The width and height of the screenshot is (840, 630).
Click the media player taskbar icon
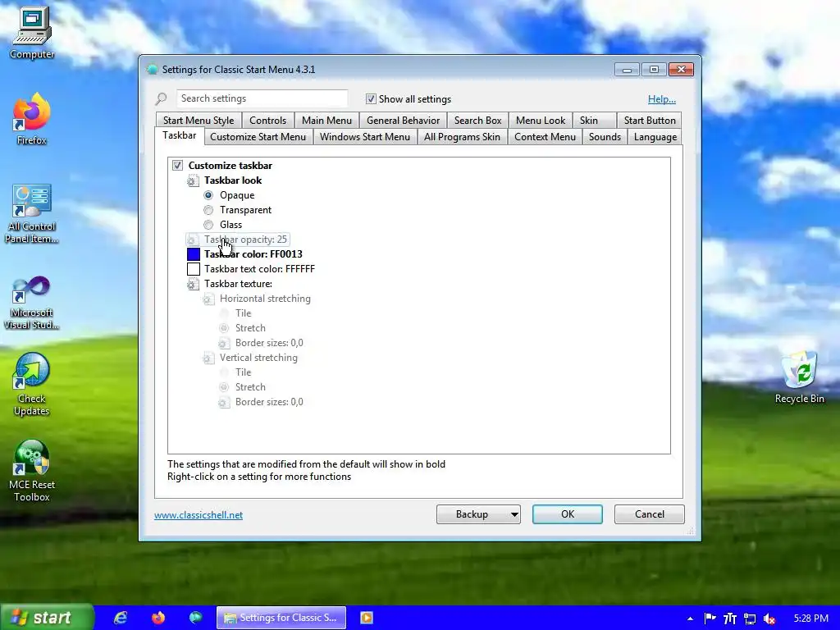(367, 618)
